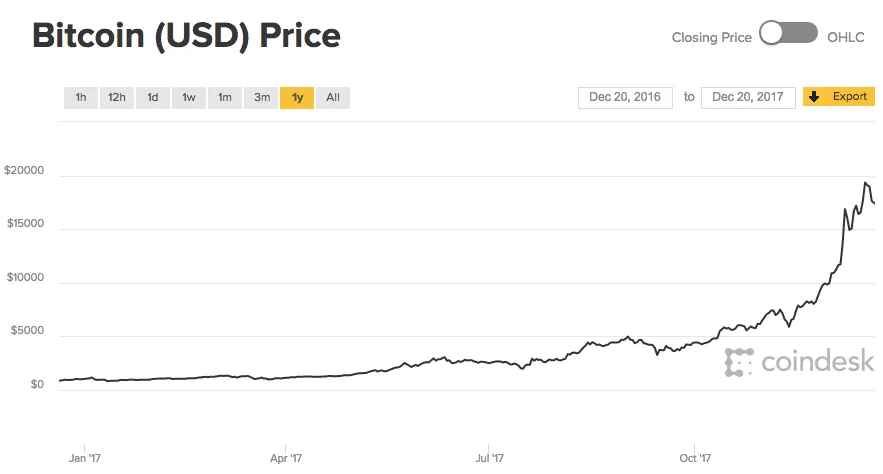Click the OHLC label
The width and height of the screenshot is (883, 474).
click(x=852, y=37)
